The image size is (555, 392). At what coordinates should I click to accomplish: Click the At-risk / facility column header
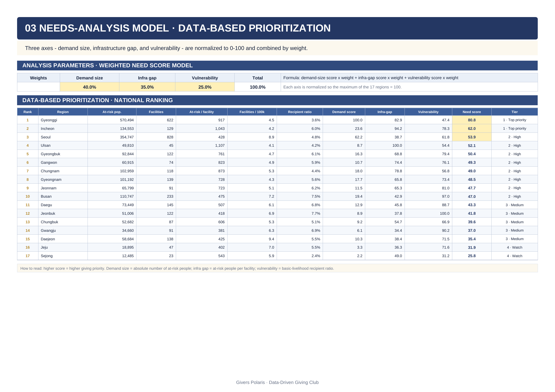click(x=201, y=112)
